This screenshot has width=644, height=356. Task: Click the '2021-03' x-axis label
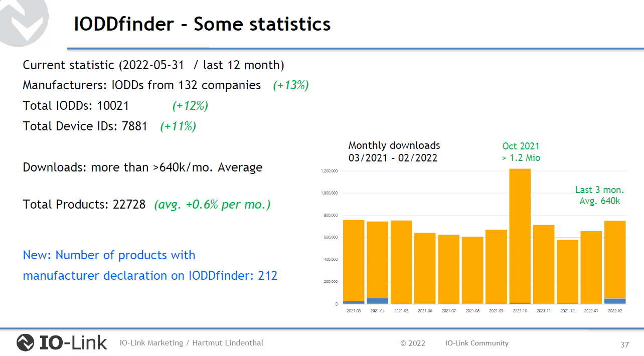coord(354,311)
